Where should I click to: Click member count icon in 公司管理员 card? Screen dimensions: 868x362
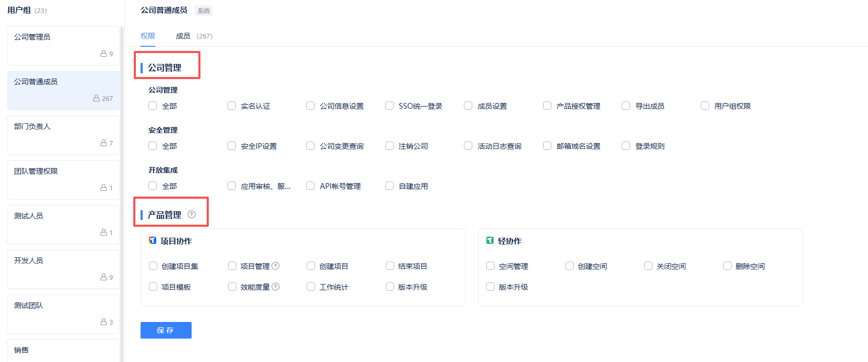(104, 54)
